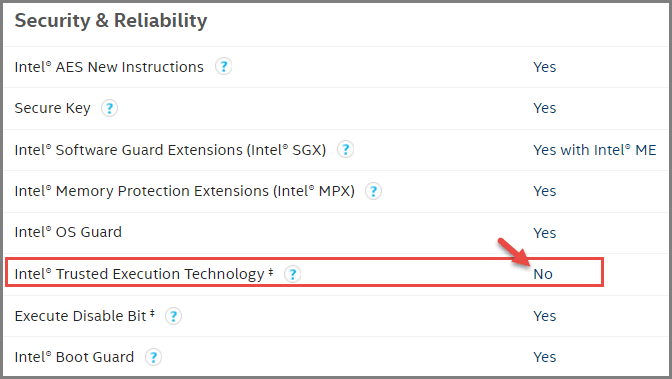Click the Intel Boot Guard label

pos(74,357)
